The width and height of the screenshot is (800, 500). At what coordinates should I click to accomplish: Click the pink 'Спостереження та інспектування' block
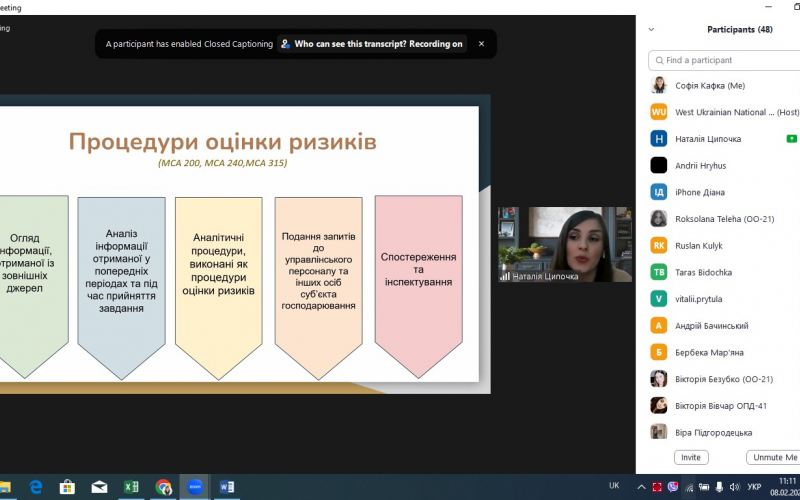[418, 286]
